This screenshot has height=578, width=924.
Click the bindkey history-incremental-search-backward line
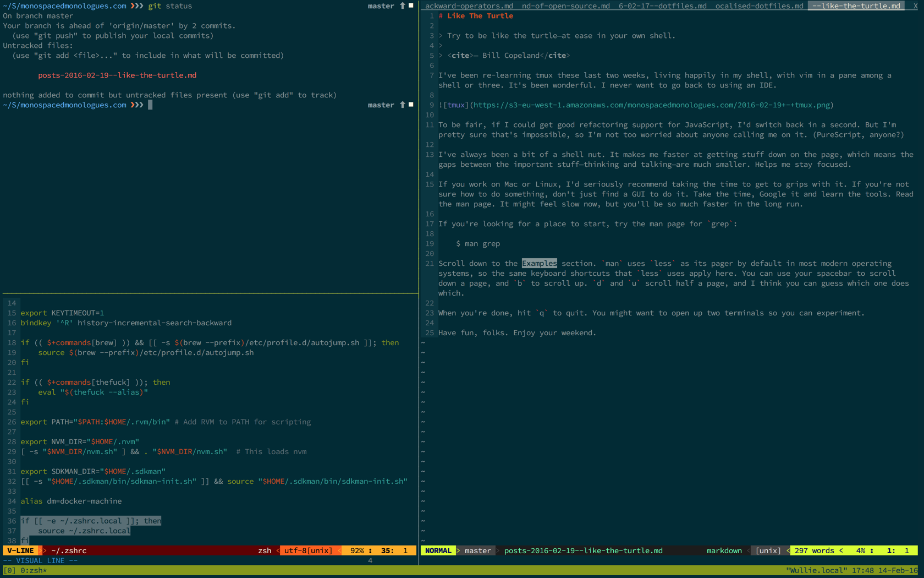tap(126, 323)
